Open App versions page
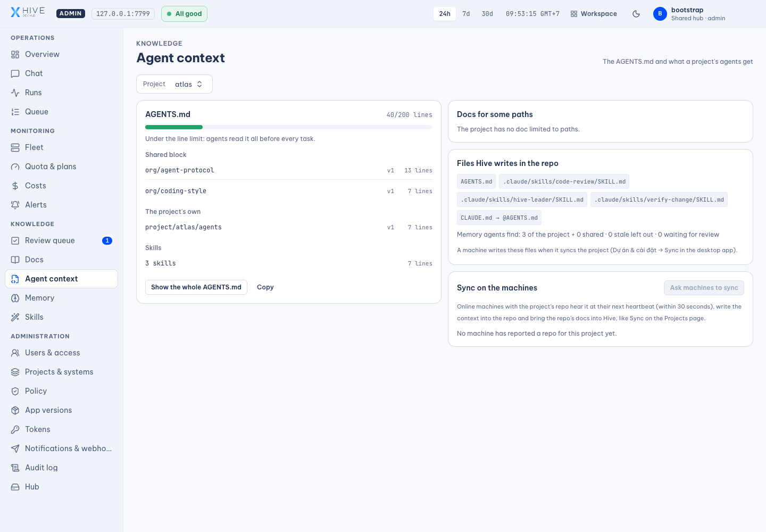The image size is (766, 532). [61, 410]
